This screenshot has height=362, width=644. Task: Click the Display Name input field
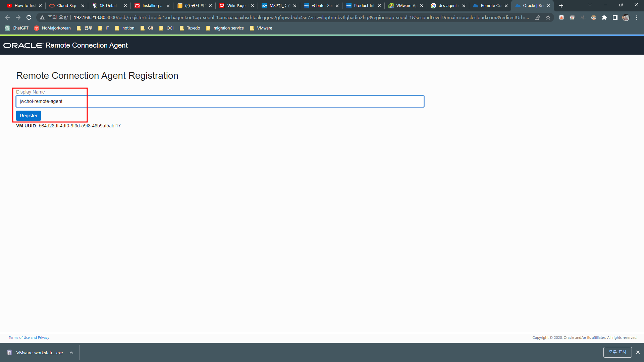pyautogui.click(x=220, y=101)
